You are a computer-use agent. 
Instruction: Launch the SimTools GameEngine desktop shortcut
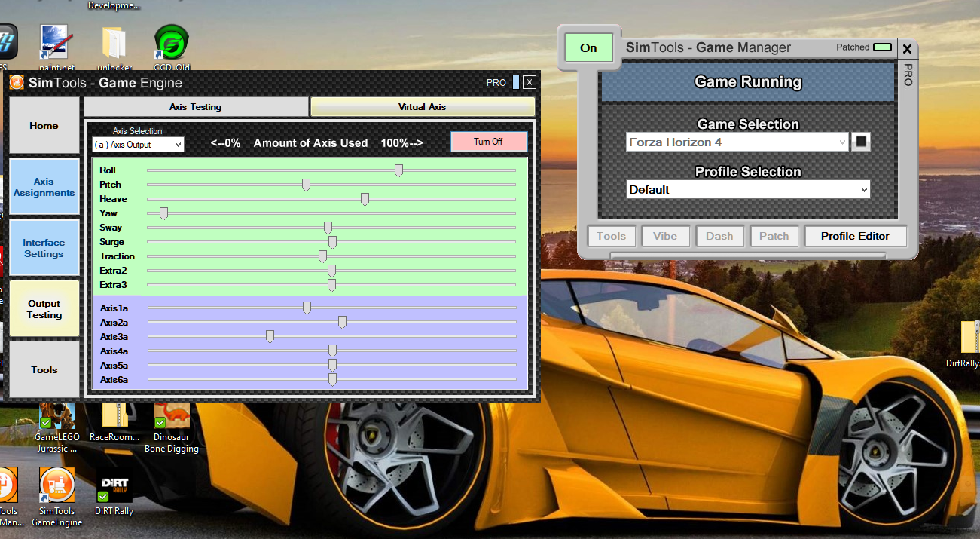pyautogui.click(x=57, y=497)
